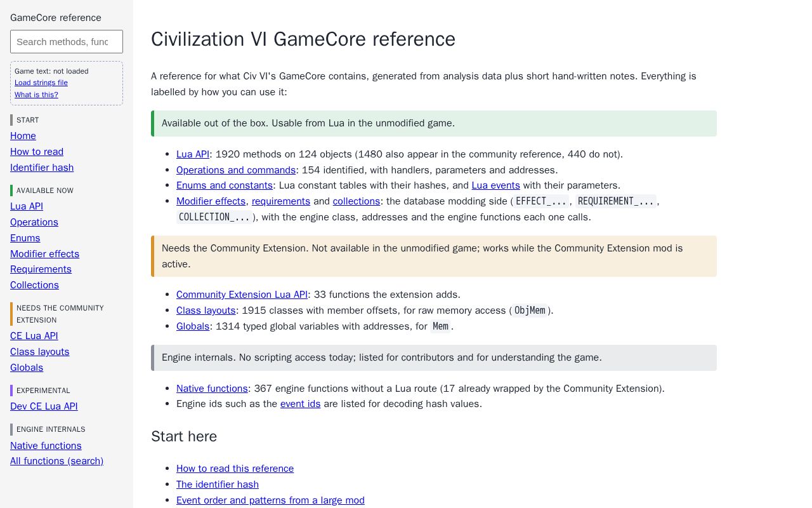The width and height of the screenshot is (812, 508).
Task: Follow Modifier effects link in main content
Action: pos(211,201)
